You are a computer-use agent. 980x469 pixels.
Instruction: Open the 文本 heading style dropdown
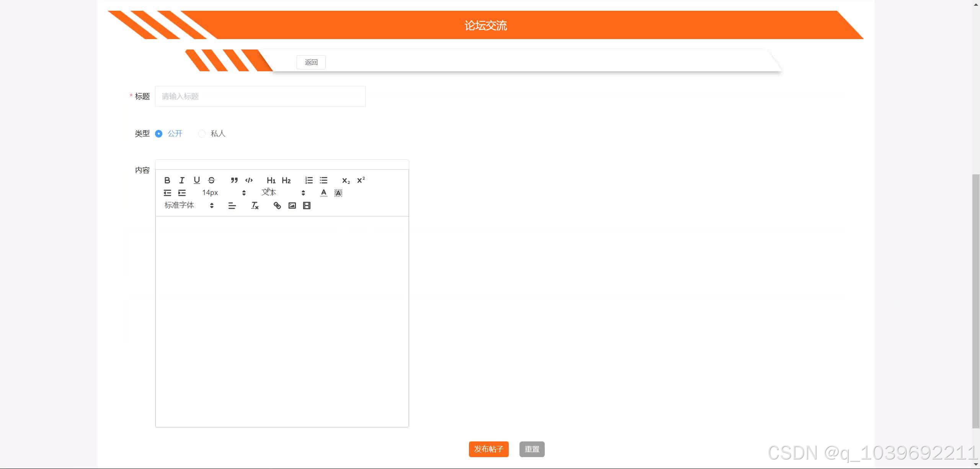coord(283,193)
